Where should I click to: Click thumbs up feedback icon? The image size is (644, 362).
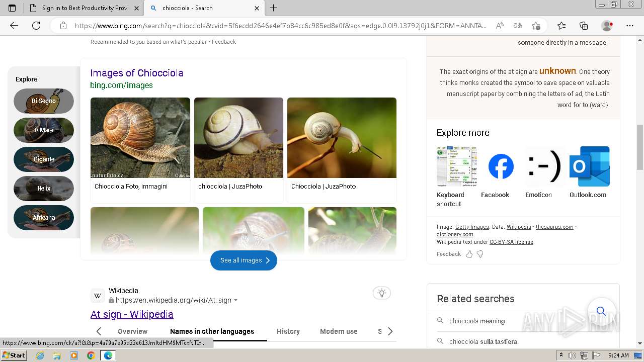point(469,254)
